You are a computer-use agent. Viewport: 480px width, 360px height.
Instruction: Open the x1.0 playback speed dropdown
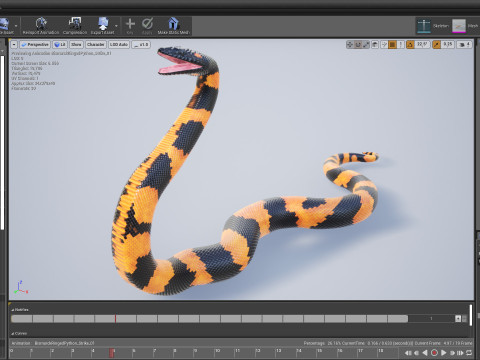click(141, 44)
